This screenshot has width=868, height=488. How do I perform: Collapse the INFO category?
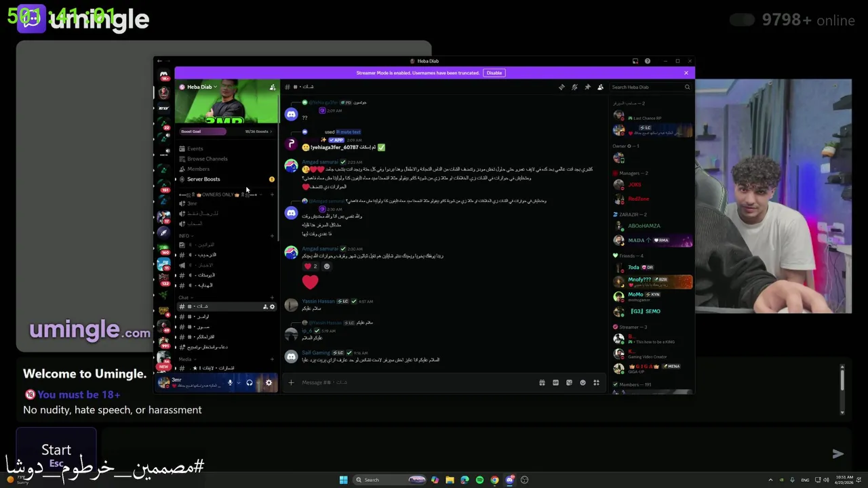[185, 236]
